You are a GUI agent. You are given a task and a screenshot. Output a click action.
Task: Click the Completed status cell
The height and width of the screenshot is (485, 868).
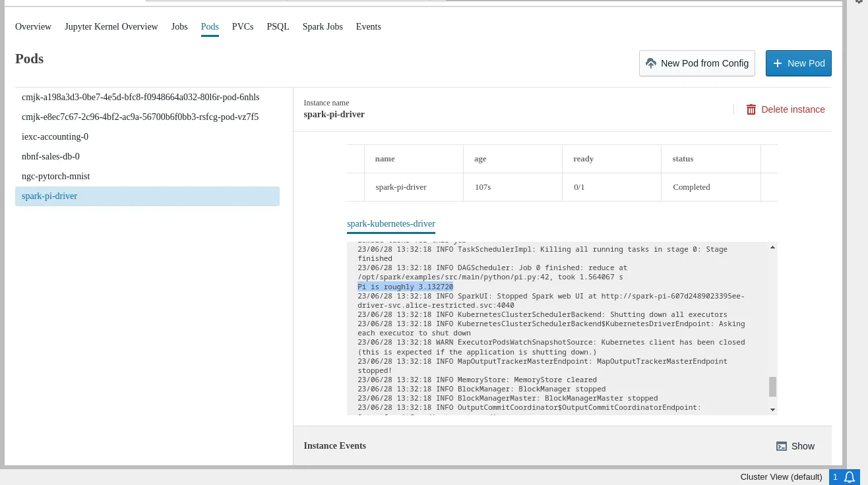710,187
